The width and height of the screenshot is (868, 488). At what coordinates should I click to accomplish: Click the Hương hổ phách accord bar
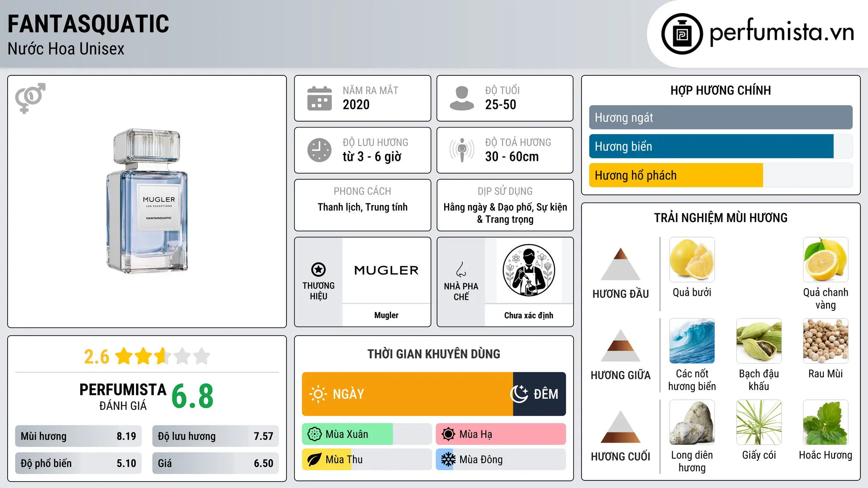721,175
